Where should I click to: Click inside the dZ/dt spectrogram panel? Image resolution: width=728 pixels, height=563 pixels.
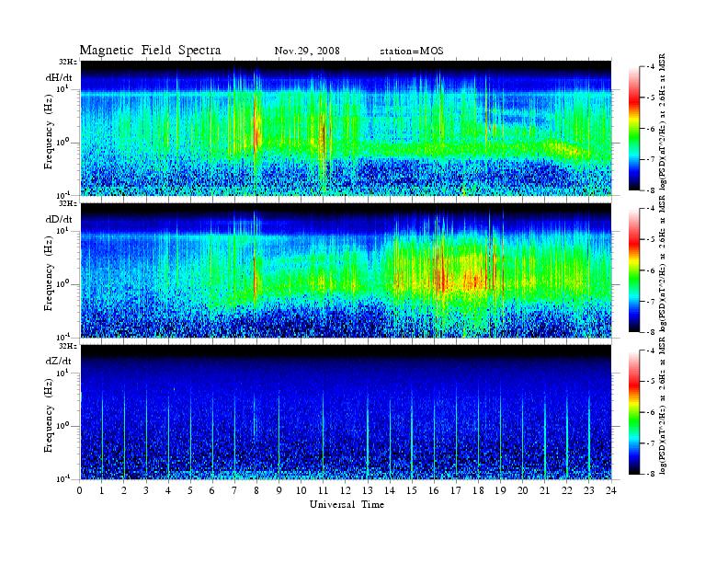click(x=347, y=412)
